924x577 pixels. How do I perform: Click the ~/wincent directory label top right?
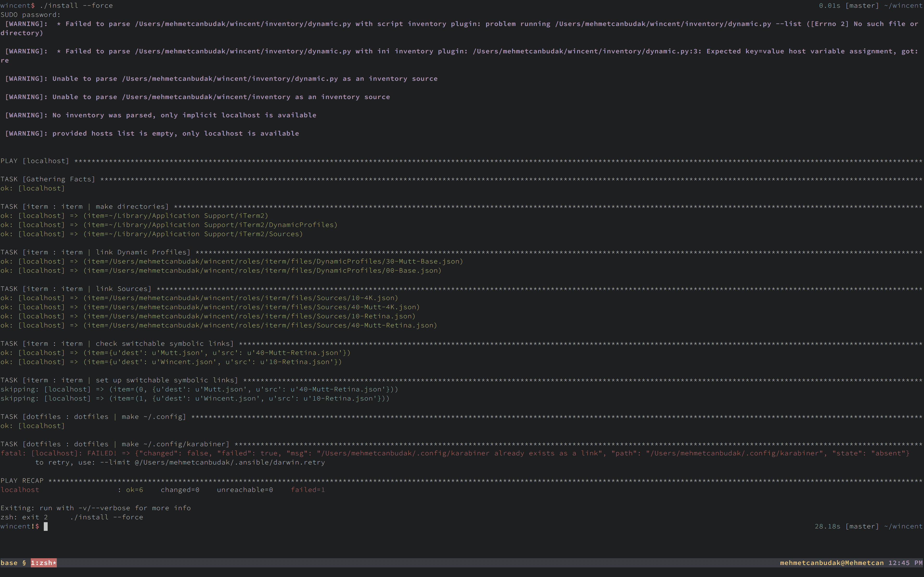[904, 5]
